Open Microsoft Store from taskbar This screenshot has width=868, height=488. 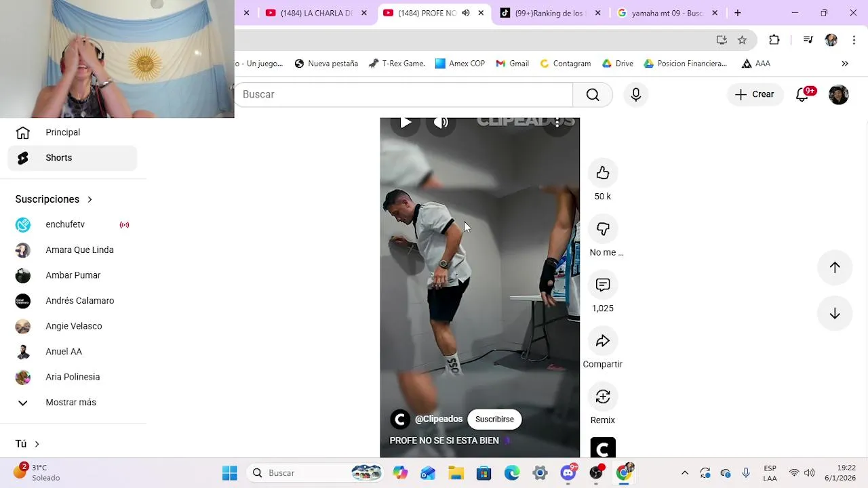point(484,473)
